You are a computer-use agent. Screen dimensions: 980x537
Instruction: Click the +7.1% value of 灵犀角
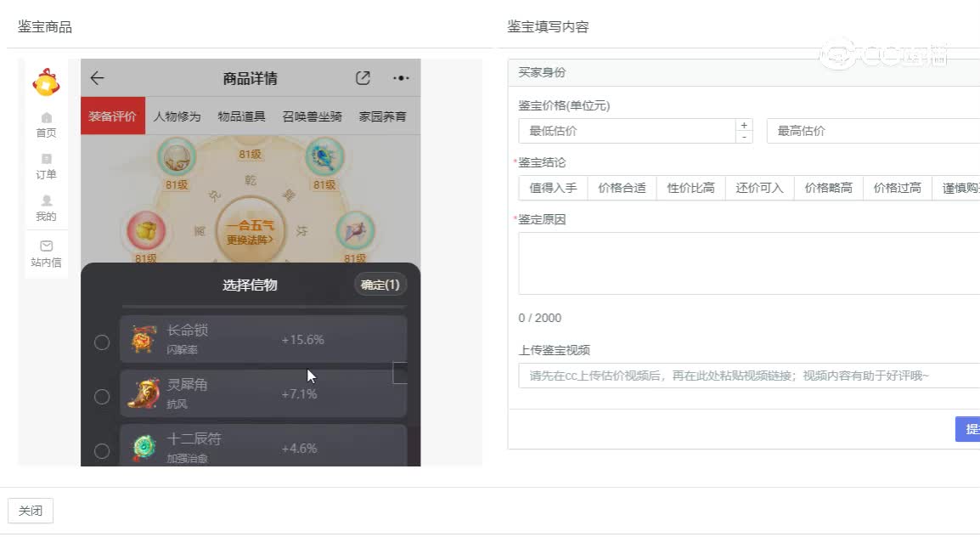pos(300,394)
